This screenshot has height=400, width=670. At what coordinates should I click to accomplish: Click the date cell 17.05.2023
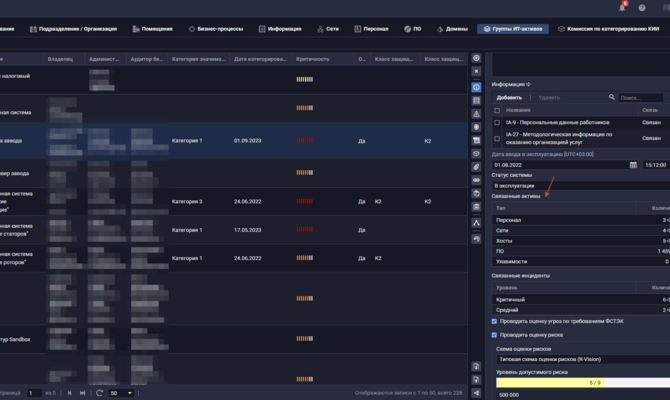[247, 230]
